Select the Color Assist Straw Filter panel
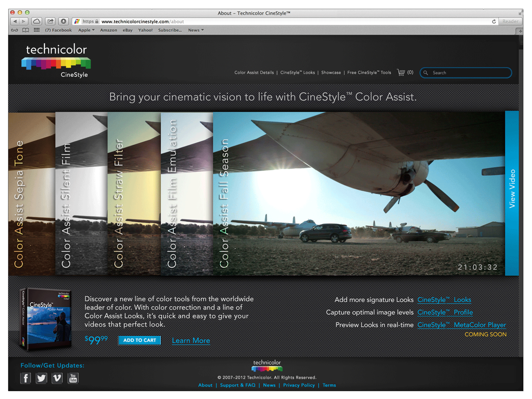Viewport: 532px width, 399px height. click(134, 194)
